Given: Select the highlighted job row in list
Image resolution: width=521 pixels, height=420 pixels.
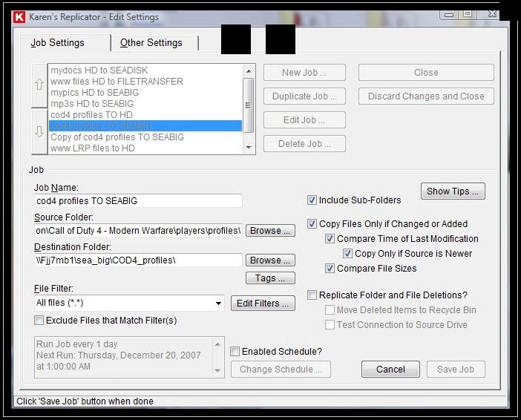Looking at the screenshot, I should [145, 126].
